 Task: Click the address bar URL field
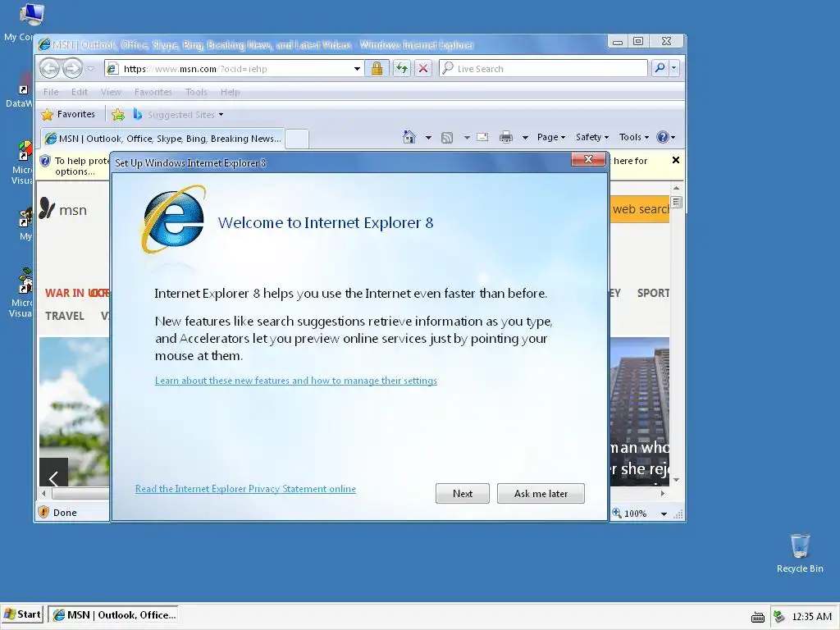coord(233,69)
